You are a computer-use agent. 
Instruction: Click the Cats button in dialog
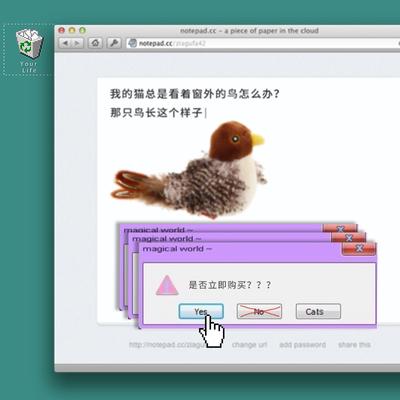click(x=318, y=311)
